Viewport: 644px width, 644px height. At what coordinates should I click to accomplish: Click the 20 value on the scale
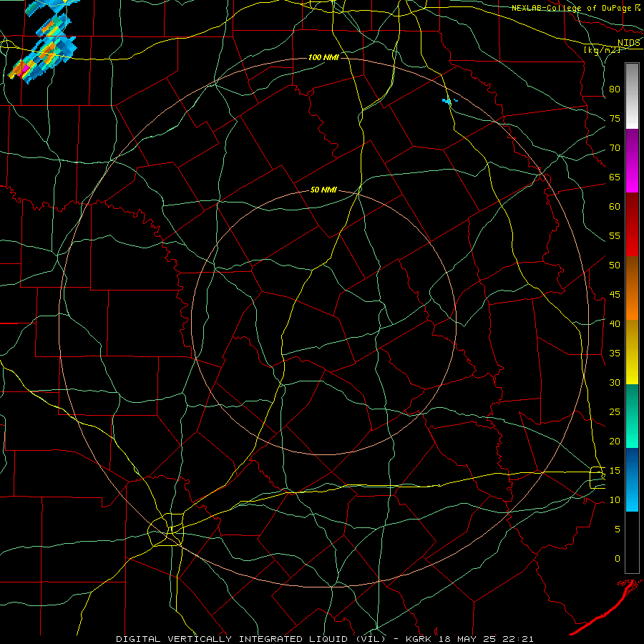pos(615,441)
